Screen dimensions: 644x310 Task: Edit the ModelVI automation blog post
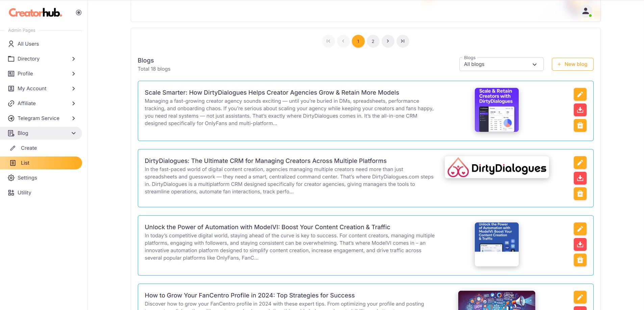pos(580,229)
